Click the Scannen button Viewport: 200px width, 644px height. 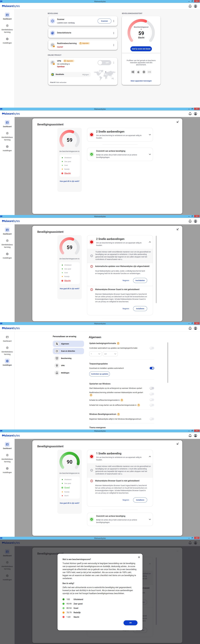point(104,21)
